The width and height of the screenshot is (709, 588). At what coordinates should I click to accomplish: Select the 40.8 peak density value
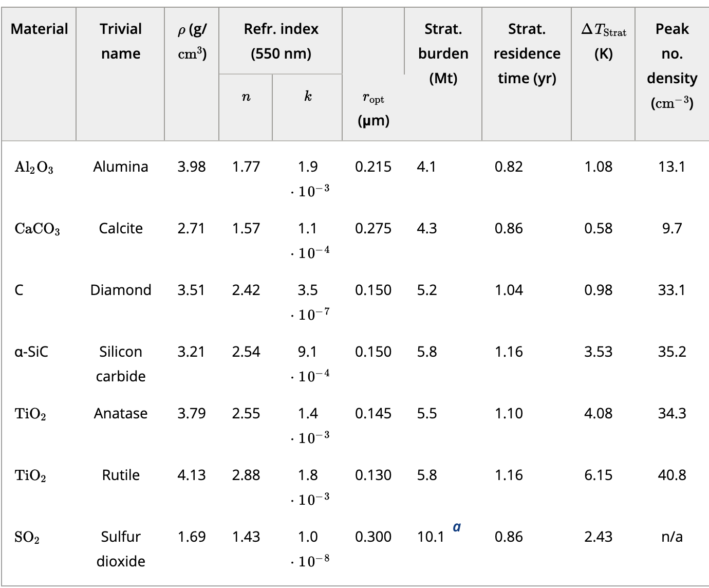pyautogui.click(x=671, y=475)
